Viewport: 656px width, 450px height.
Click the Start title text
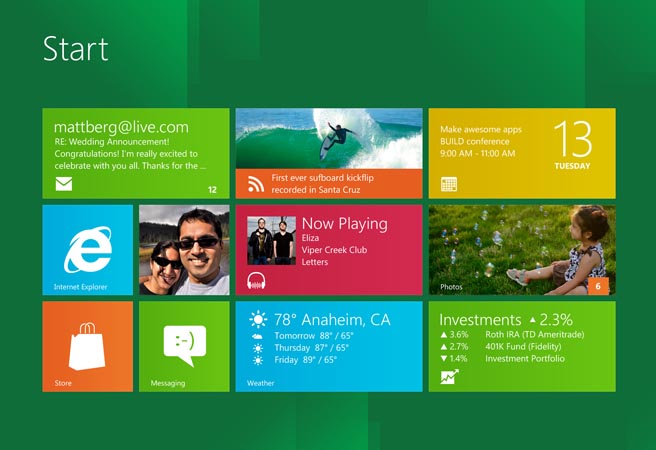coord(76,49)
